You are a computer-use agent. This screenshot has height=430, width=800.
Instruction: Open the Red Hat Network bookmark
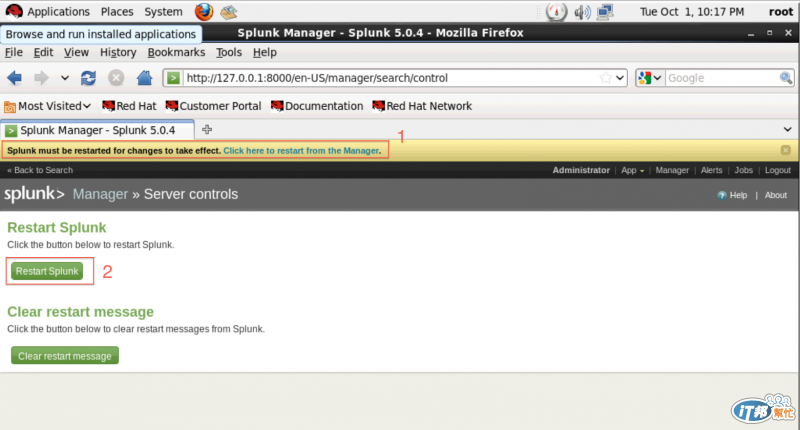click(x=422, y=106)
